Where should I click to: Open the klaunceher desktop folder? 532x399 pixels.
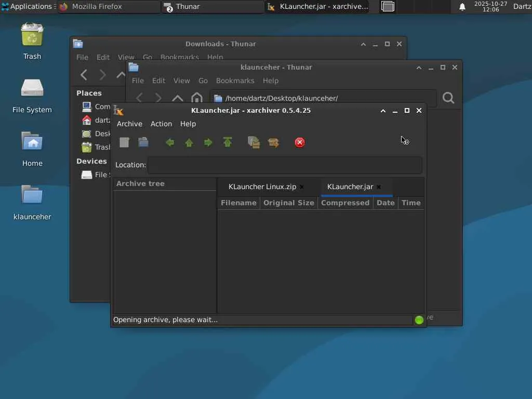coord(32,202)
